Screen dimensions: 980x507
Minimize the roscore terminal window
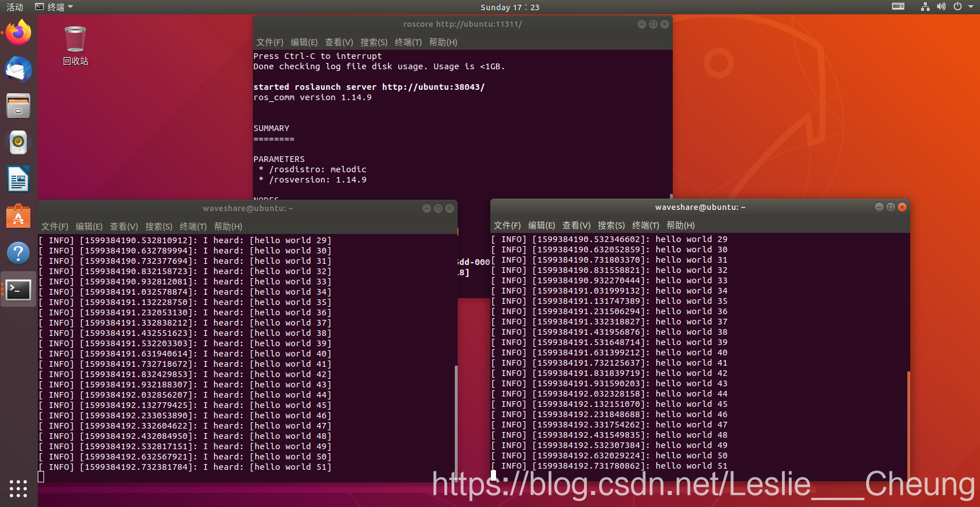click(x=641, y=24)
